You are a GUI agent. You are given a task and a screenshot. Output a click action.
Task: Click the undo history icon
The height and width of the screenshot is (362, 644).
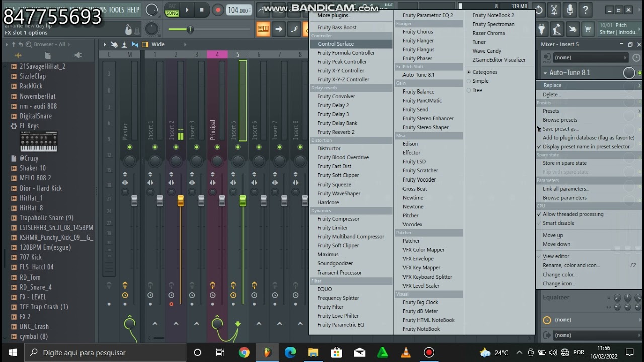[538, 10]
